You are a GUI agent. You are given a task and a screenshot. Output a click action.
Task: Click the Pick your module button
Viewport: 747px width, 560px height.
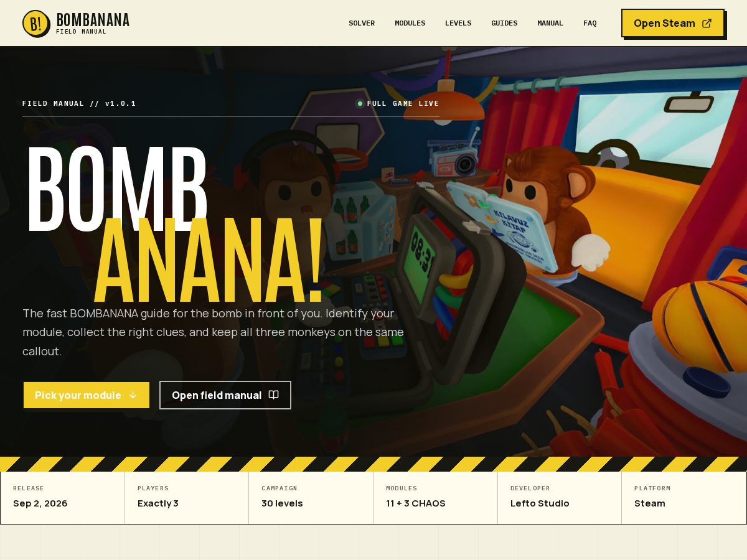(87, 395)
